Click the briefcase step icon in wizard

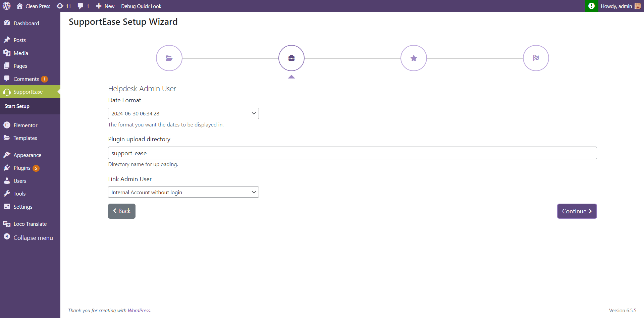click(x=291, y=58)
